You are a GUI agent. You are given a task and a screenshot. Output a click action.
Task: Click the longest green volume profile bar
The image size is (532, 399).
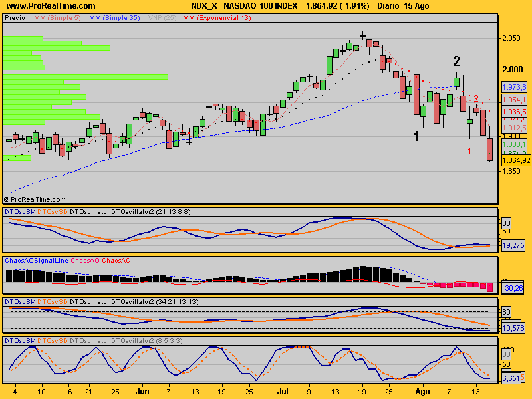86,77
